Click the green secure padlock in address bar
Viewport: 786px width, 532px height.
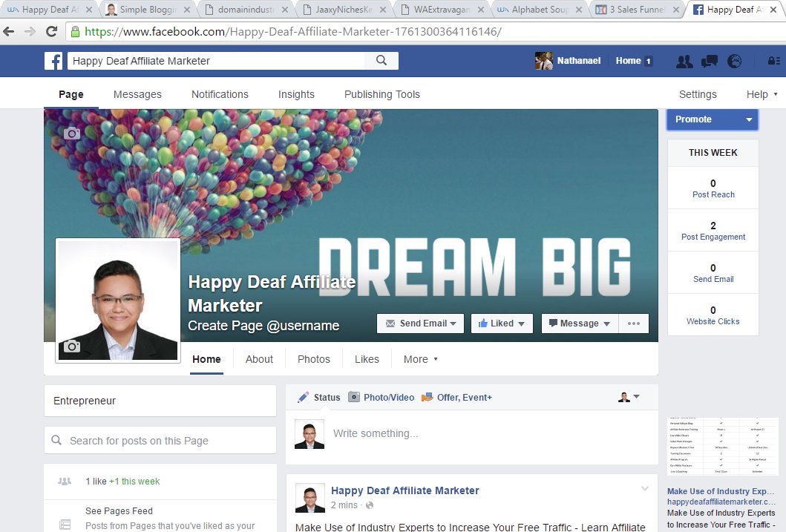point(75,32)
